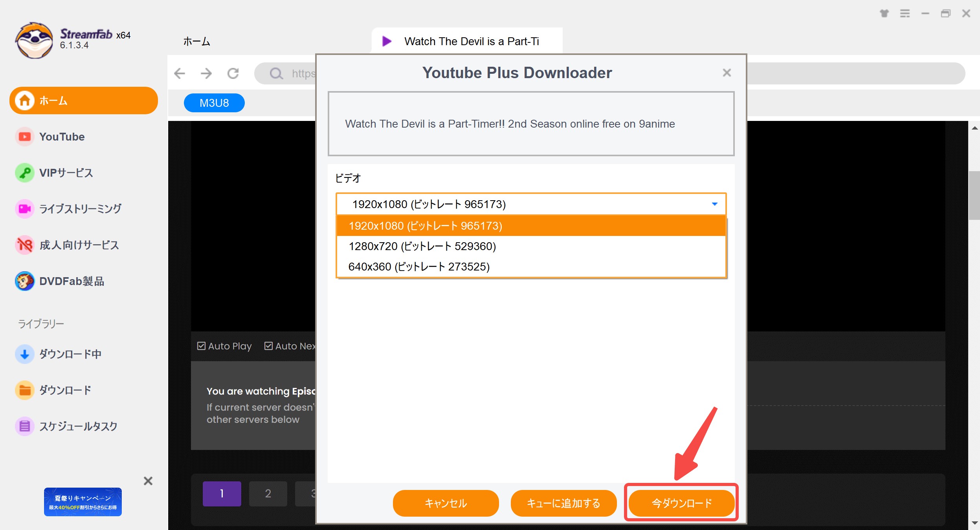Select the 1920x1080 option in list

531,226
